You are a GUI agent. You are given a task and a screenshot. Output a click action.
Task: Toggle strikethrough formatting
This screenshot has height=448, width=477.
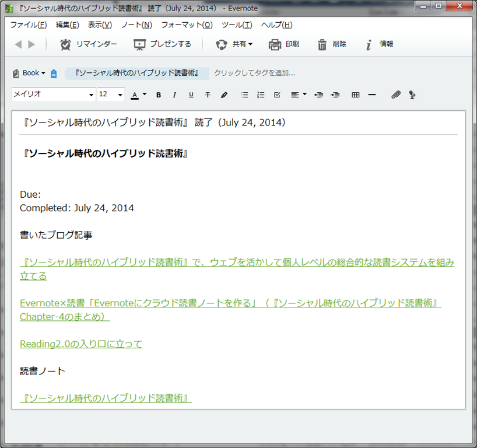(208, 95)
